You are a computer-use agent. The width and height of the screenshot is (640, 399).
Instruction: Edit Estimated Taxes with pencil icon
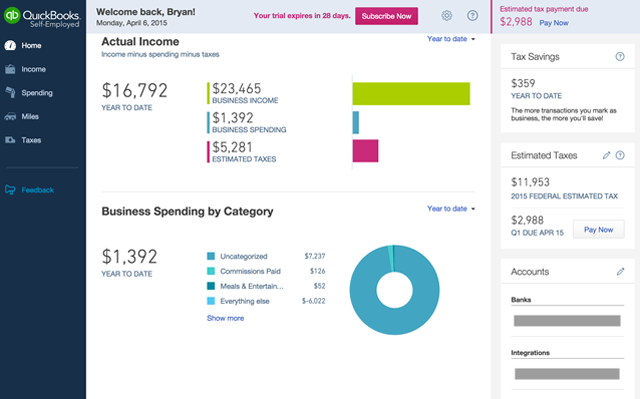606,155
